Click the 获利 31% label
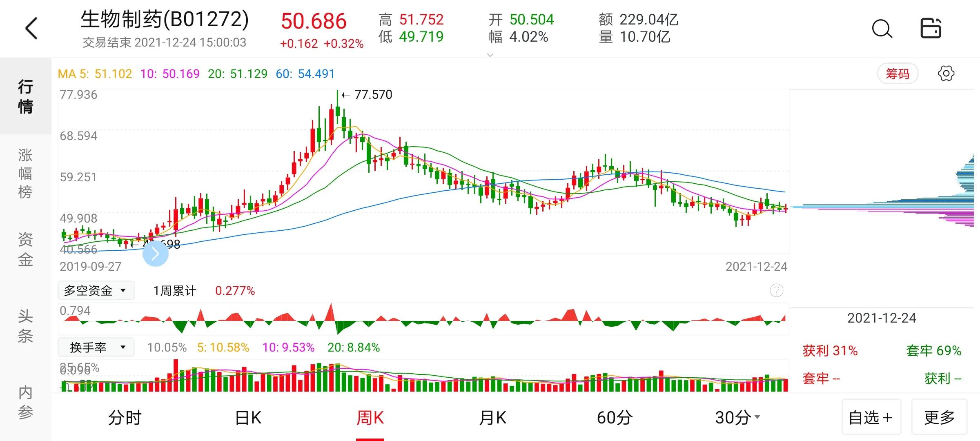 (x=830, y=351)
